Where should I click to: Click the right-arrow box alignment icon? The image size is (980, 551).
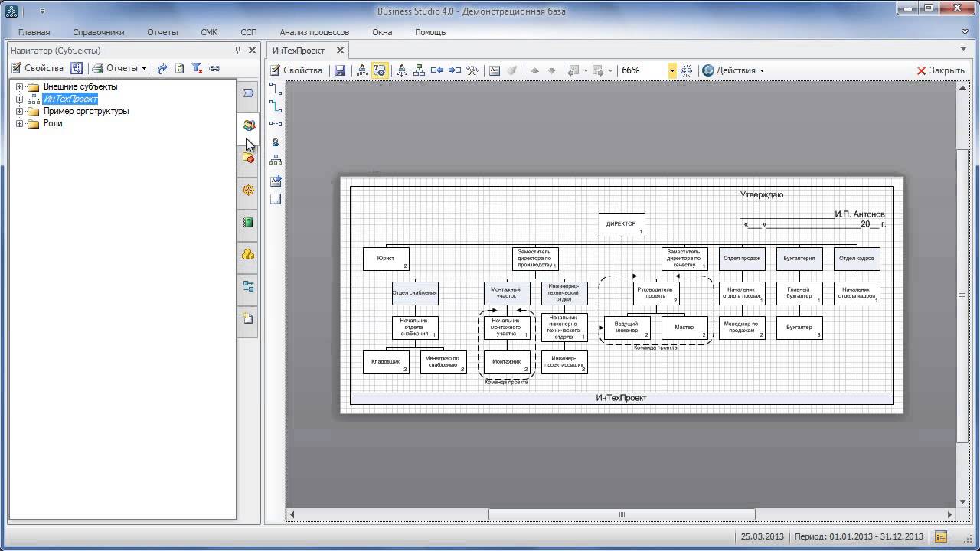(455, 70)
